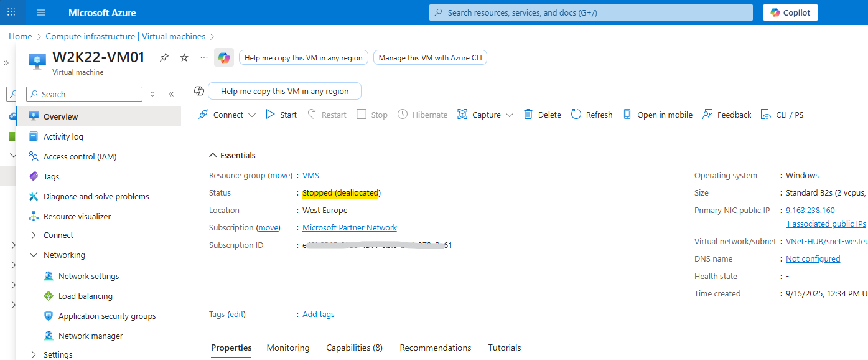Image resolution: width=868 pixels, height=360 pixels.
Task: Click the Stop command in toolbar
Action: [x=372, y=115]
